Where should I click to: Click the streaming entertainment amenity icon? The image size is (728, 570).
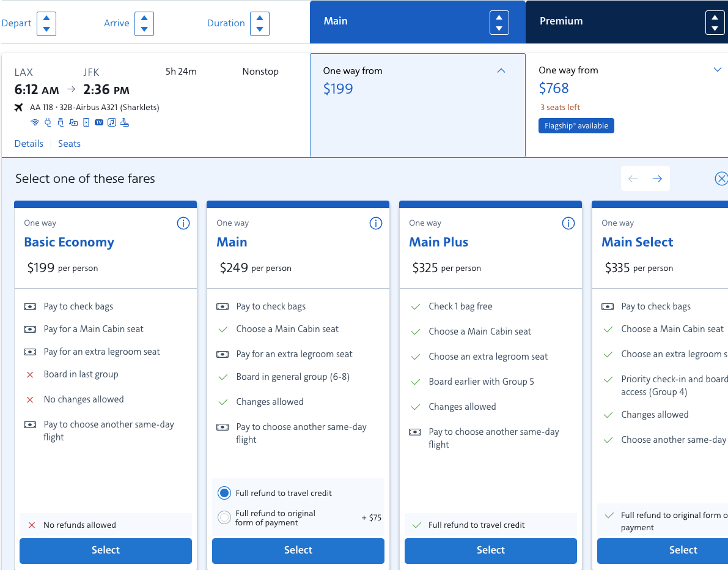point(86,122)
